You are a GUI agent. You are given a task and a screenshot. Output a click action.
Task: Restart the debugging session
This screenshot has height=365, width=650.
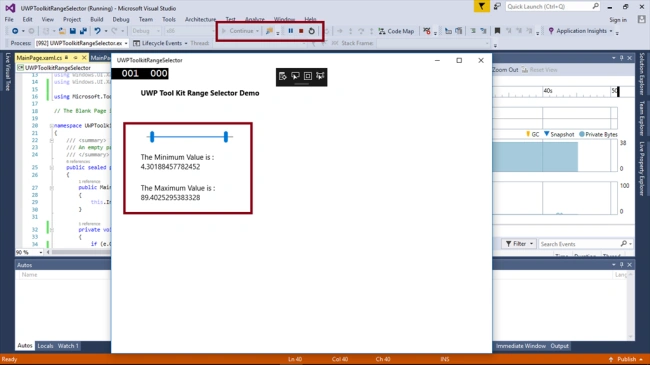tap(312, 31)
